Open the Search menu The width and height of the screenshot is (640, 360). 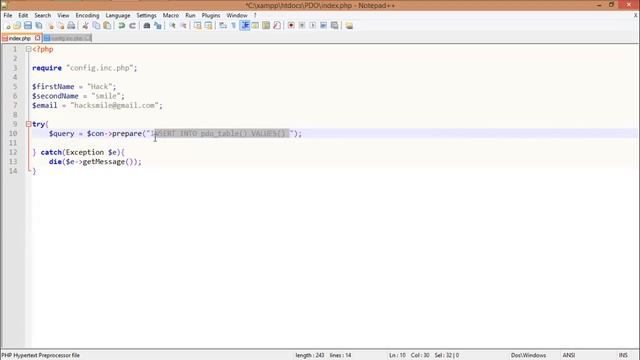point(42,15)
